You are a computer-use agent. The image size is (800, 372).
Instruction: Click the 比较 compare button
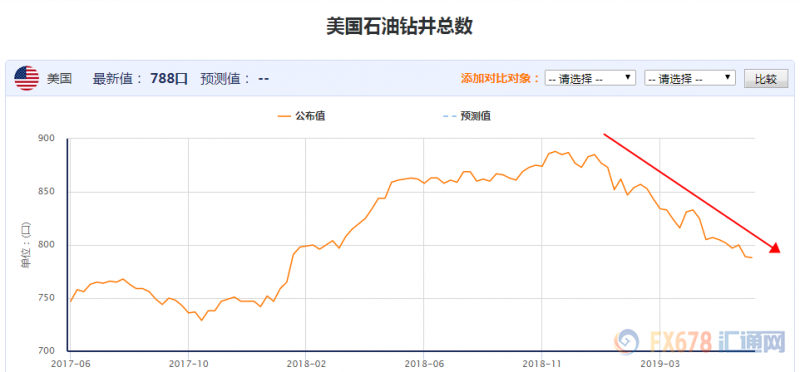click(766, 79)
